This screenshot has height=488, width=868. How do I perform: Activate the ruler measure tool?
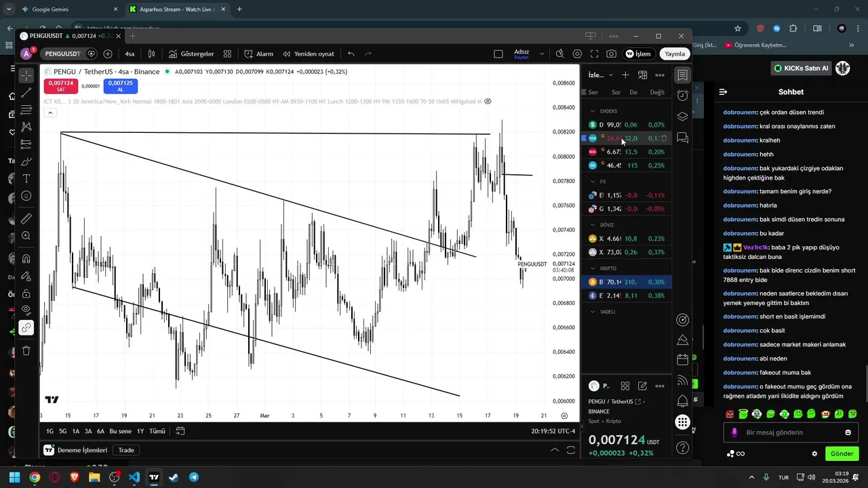coord(26,218)
